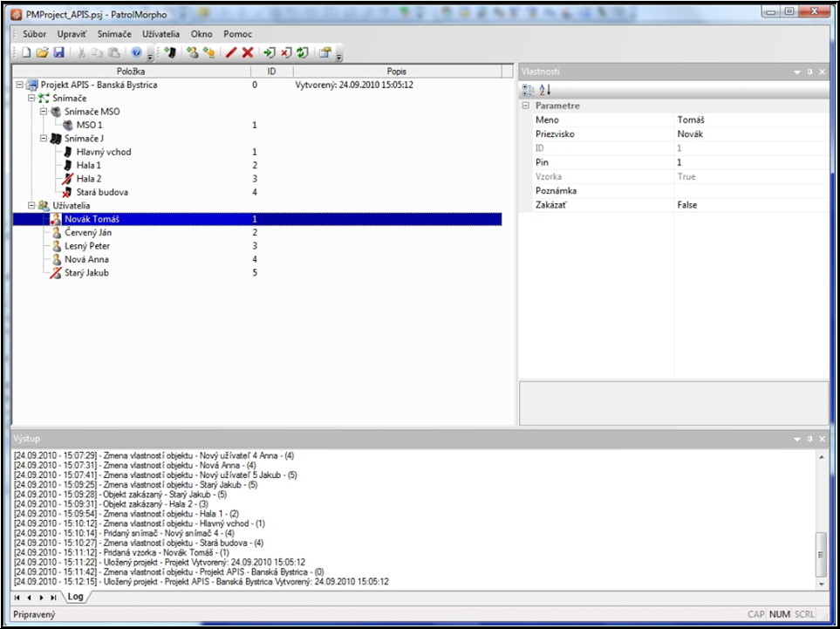
Task: Switch properties to categorized view icon
Action: pos(528,90)
